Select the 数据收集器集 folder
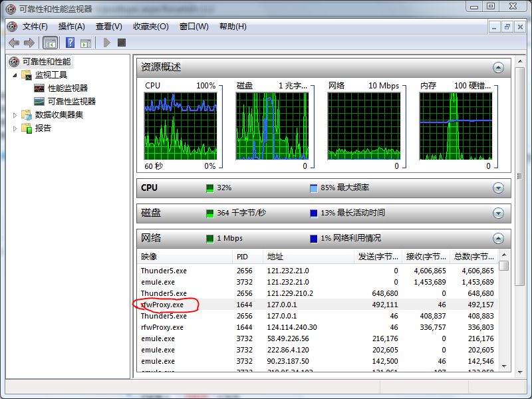The width and height of the screenshot is (532, 399). 59,114
